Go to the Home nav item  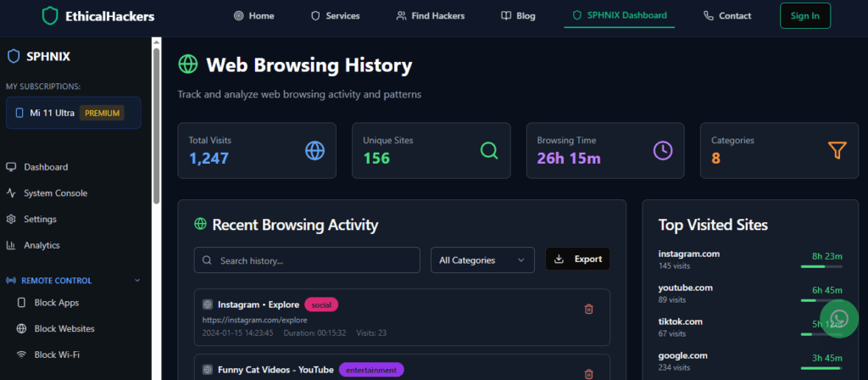click(254, 15)
